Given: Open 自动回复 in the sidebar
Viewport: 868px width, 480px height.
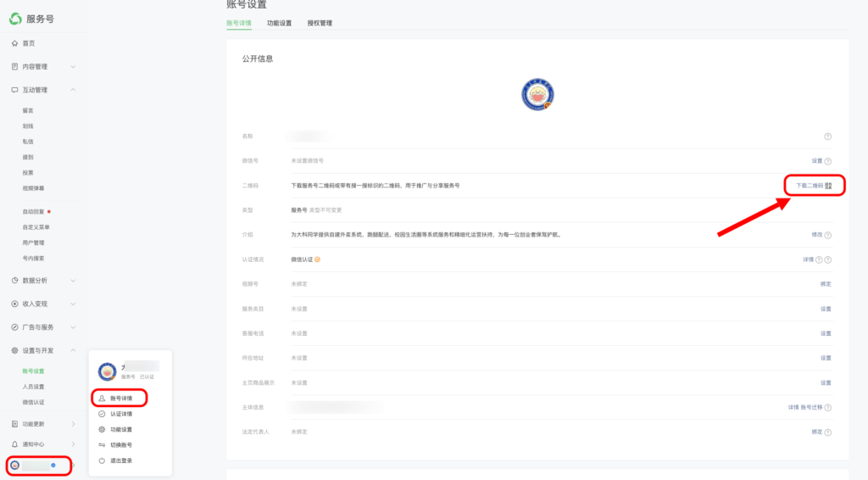Looking at the screenshot, I should tap(33, 211).
